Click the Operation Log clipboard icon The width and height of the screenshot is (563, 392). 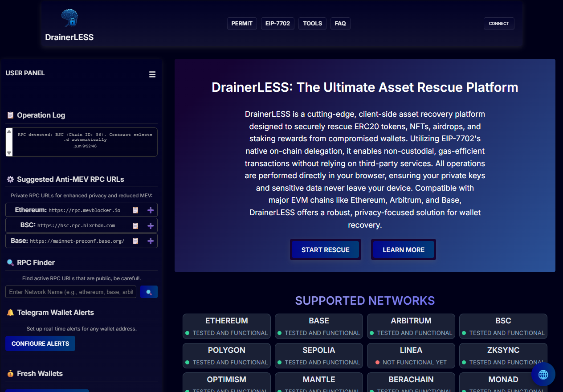[9, 115]
